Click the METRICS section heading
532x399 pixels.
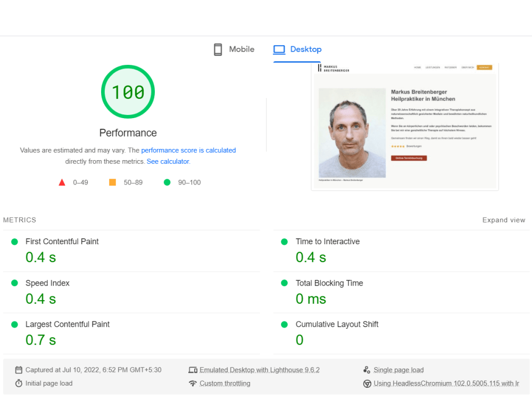point(20,220)
